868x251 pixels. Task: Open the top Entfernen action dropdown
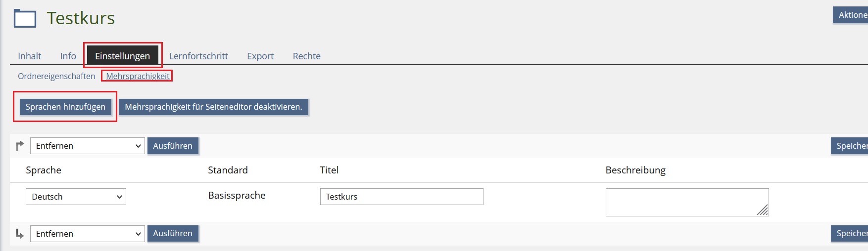click(x=88, y=146)
